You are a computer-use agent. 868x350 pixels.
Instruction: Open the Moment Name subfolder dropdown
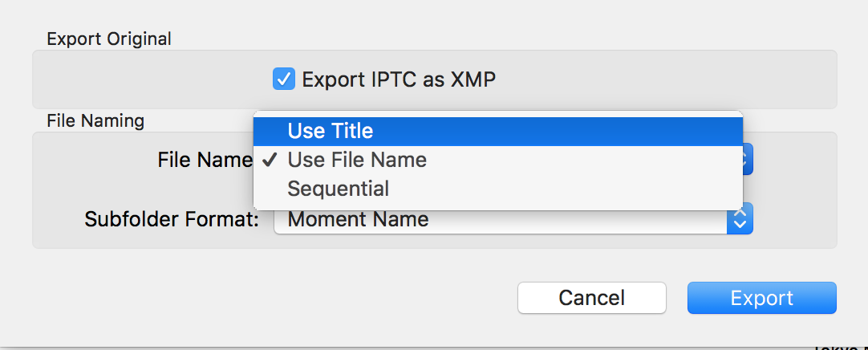[501, 219]
